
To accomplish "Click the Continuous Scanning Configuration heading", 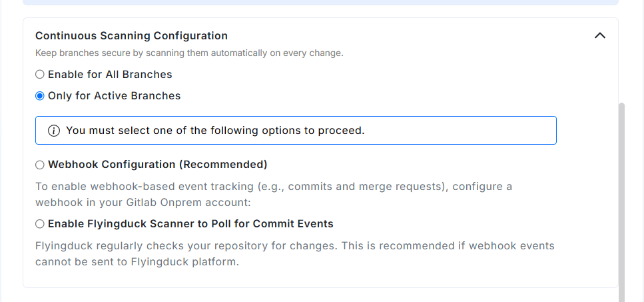I will click(x=131, y=36).
